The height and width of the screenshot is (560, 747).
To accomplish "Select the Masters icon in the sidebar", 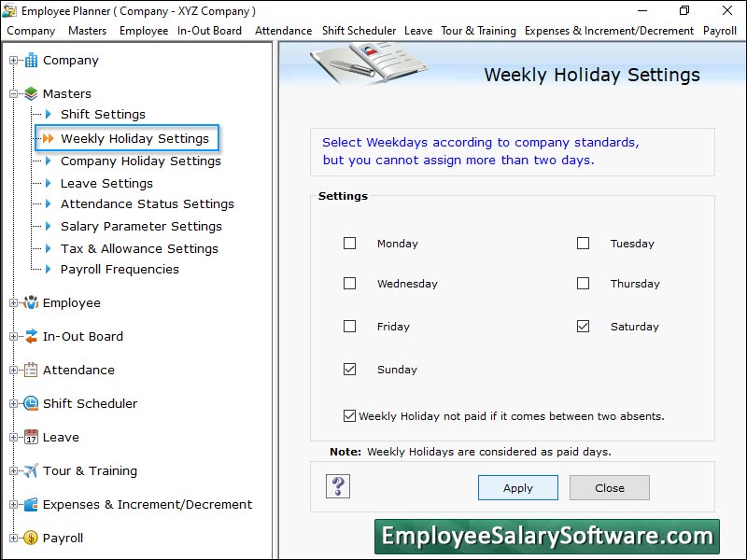I will point(31,93).
